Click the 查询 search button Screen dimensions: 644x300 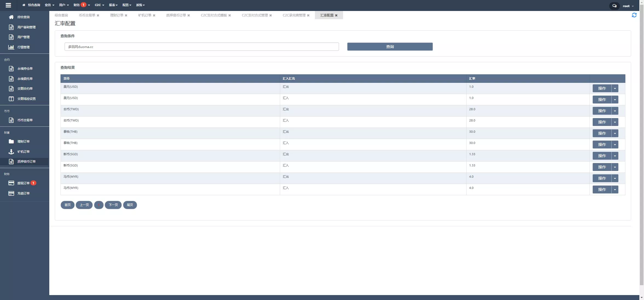pyautogui.click(x=390, y=47)
